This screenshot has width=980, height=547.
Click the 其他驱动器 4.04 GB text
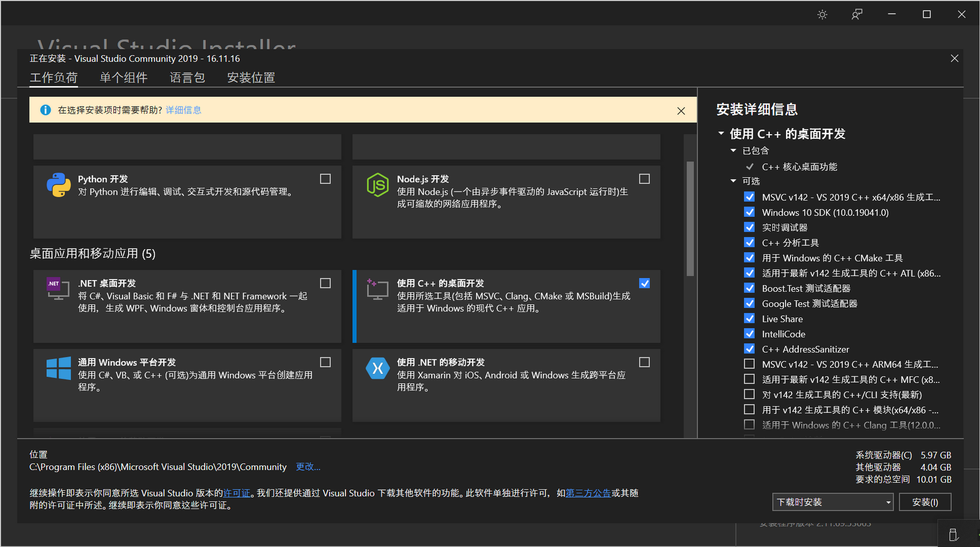(x=903, y=467)
